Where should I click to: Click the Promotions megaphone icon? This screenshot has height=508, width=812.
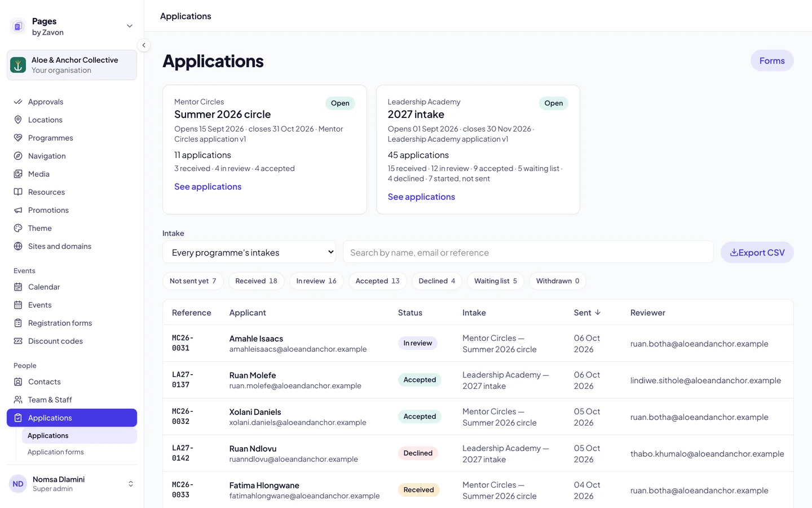point(18,210)
